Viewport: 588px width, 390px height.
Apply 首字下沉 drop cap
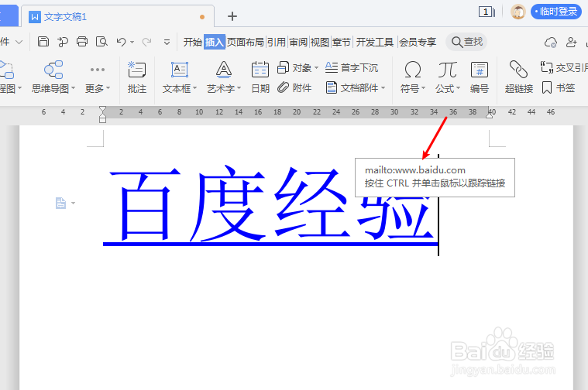(x=352, y=68)
